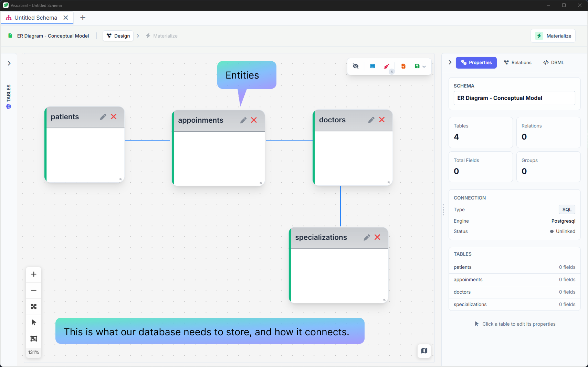
Task: Click the Total Fields count card
Action: click(x=481, y=167)
